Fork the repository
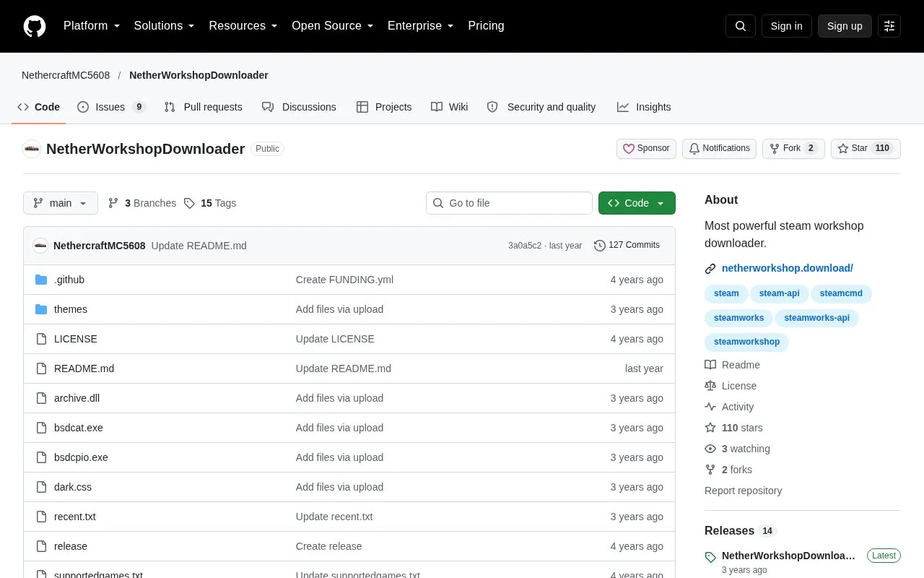Screen dimensions: 924x578 [793, 149]
